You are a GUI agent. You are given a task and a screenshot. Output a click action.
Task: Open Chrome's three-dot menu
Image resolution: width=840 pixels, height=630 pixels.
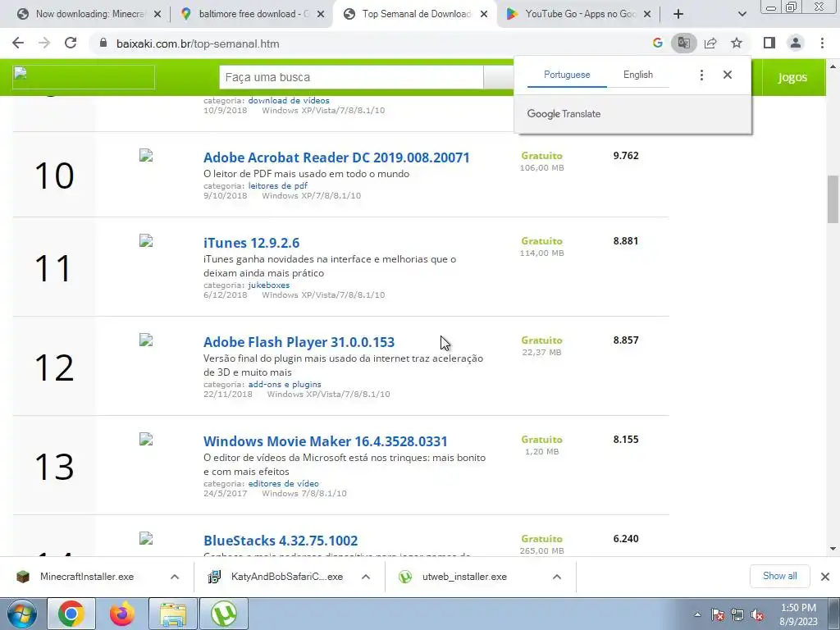pyautogui.click(x=822, y=43)
